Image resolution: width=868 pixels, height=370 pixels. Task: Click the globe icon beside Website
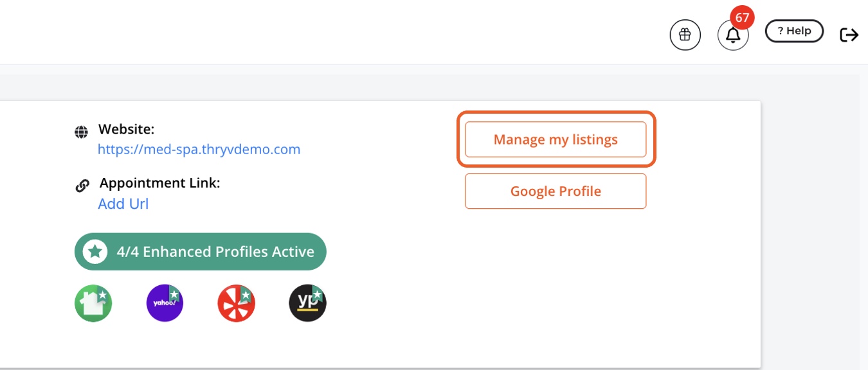pyautogui.click(x=81, y=132)
